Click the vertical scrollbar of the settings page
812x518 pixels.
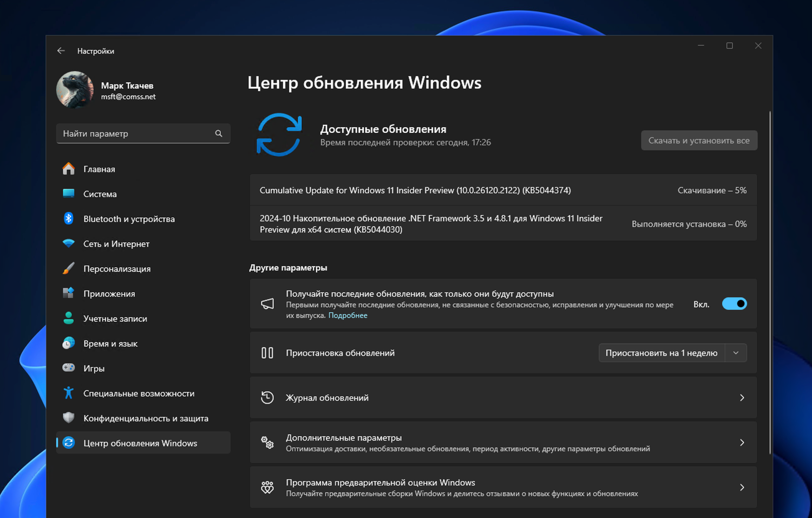pos(770,282)
